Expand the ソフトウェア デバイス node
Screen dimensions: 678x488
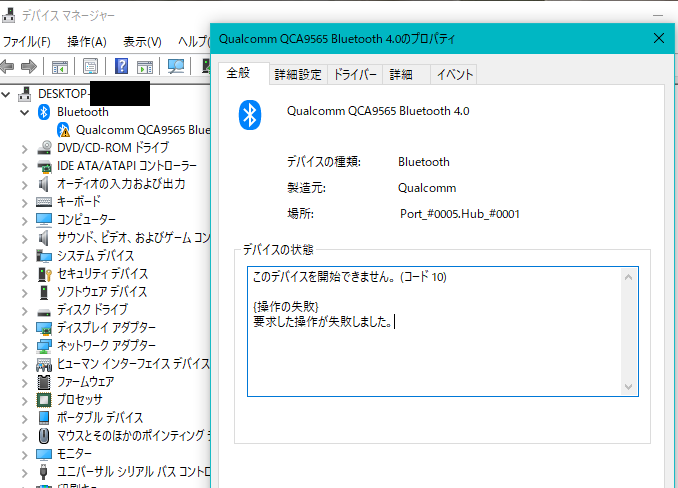pyautogui.click(x=25, y=293)
